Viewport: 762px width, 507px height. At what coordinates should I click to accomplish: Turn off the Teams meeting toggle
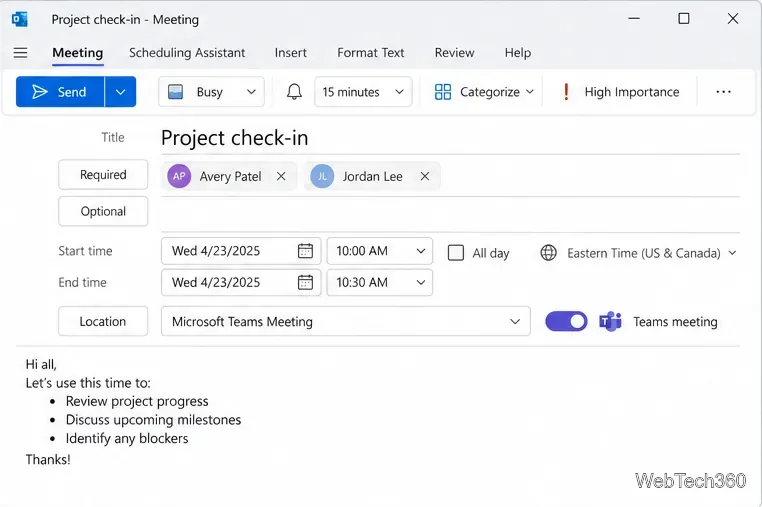566,321
